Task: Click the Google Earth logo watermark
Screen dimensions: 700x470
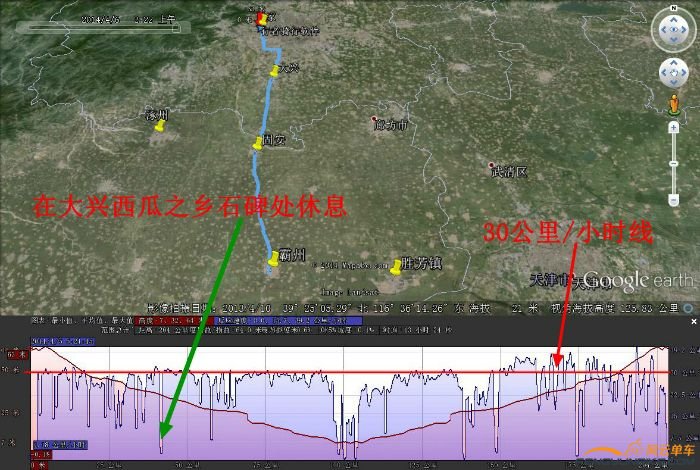Action: [637, 281]
